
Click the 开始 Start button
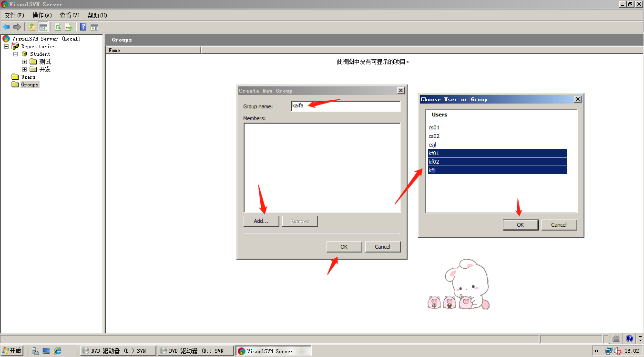[12, 351]
